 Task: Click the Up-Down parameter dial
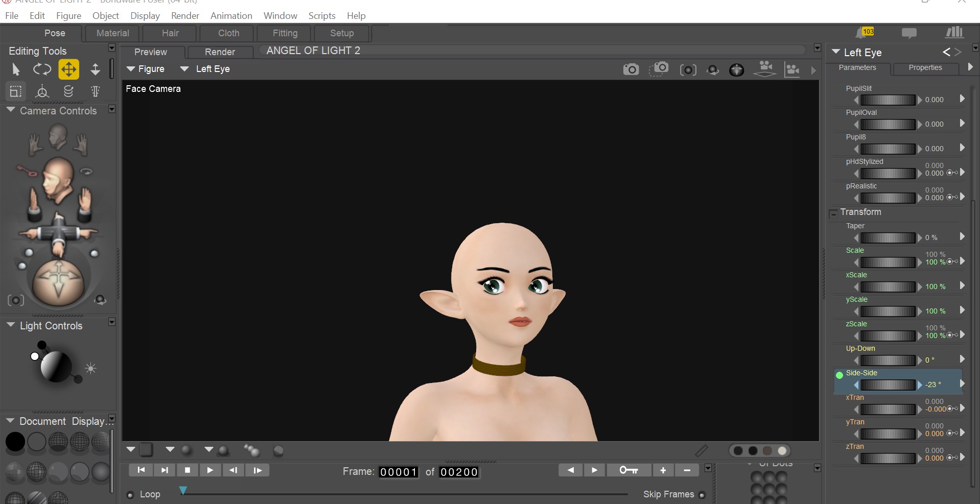(x=888, y=361)
